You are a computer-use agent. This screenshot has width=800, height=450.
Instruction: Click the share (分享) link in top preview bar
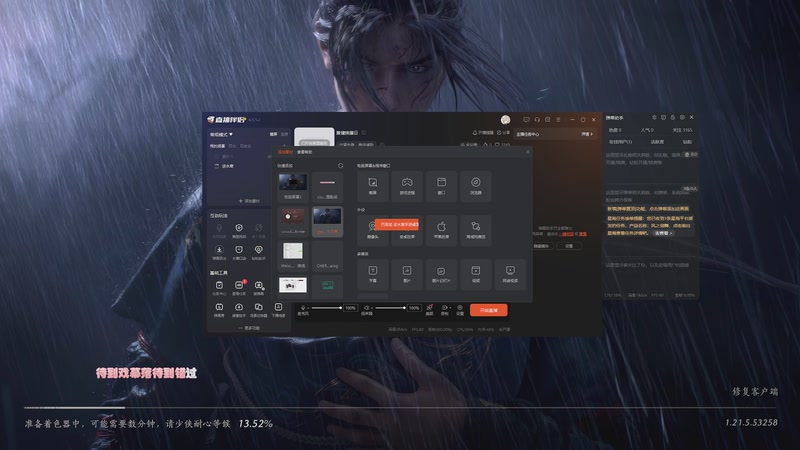click(504, 133)
